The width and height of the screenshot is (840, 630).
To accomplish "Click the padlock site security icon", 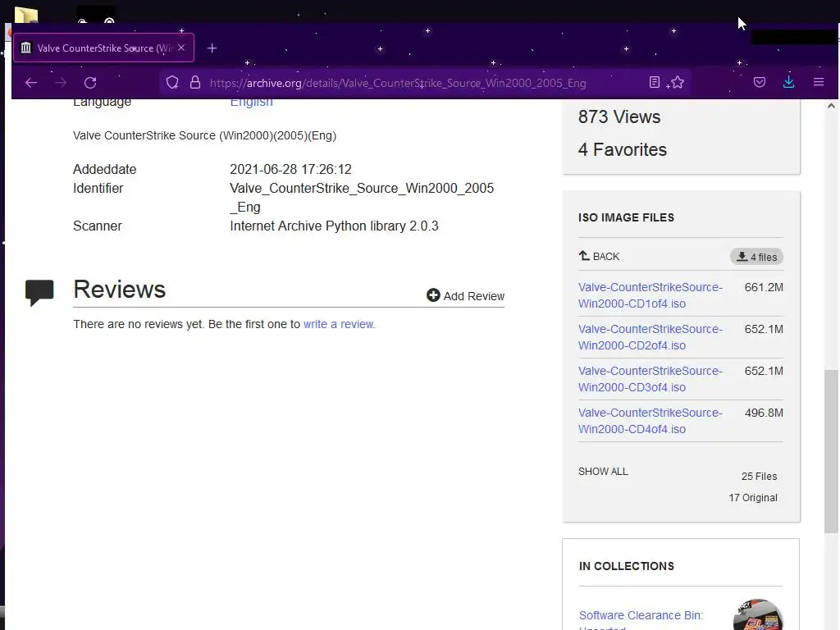I will (195, 83).
